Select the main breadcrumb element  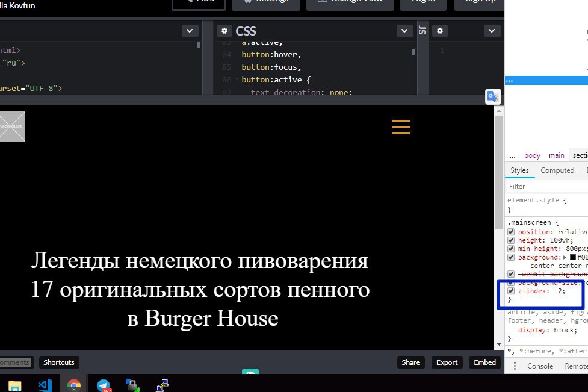pyautogui.click(x=557, y=155)
